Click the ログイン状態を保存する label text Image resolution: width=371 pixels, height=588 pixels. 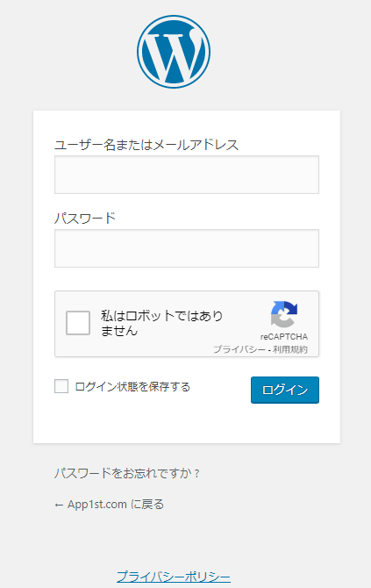[132, 387]
